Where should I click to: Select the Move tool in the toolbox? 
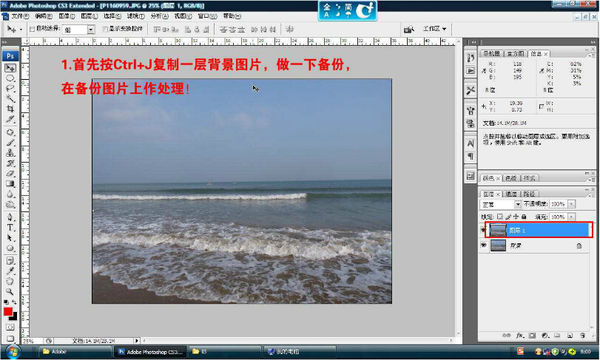click(x=10, y=68)
